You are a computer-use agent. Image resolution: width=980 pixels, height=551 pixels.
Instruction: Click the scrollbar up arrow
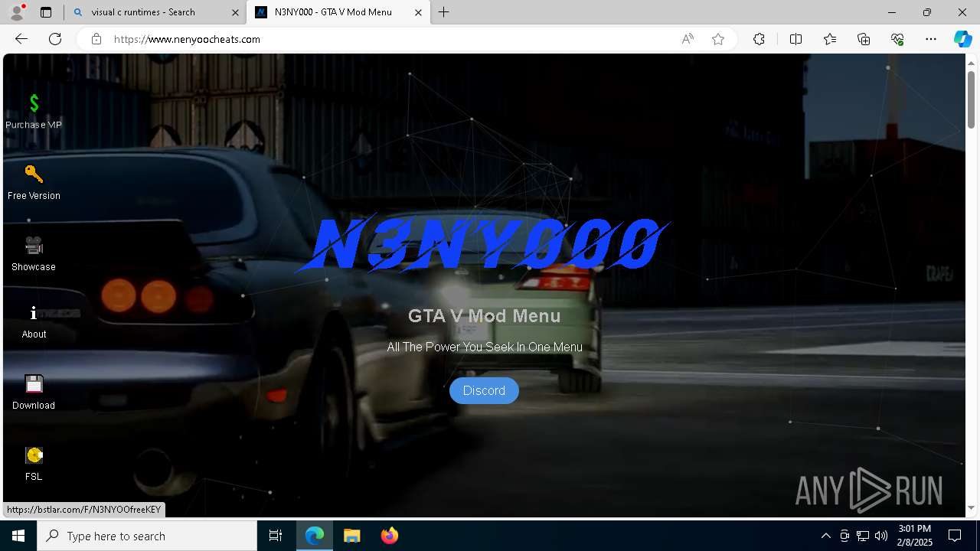971,62
